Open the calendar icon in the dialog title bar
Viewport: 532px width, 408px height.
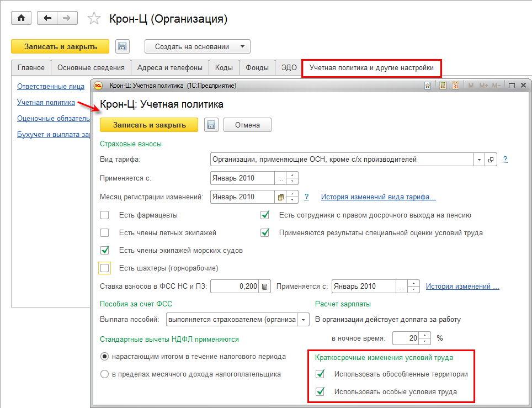(456, 86)
